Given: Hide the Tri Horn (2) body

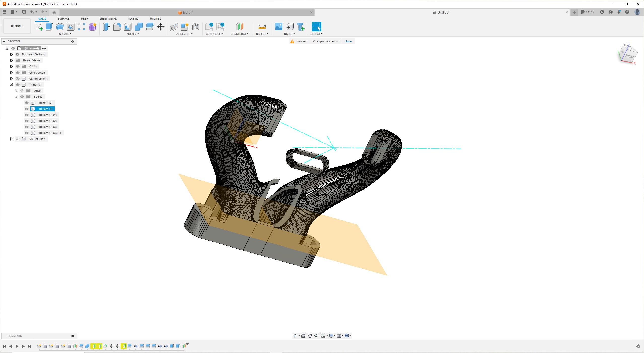Looking at the screenshot, I should coord(27,103).
